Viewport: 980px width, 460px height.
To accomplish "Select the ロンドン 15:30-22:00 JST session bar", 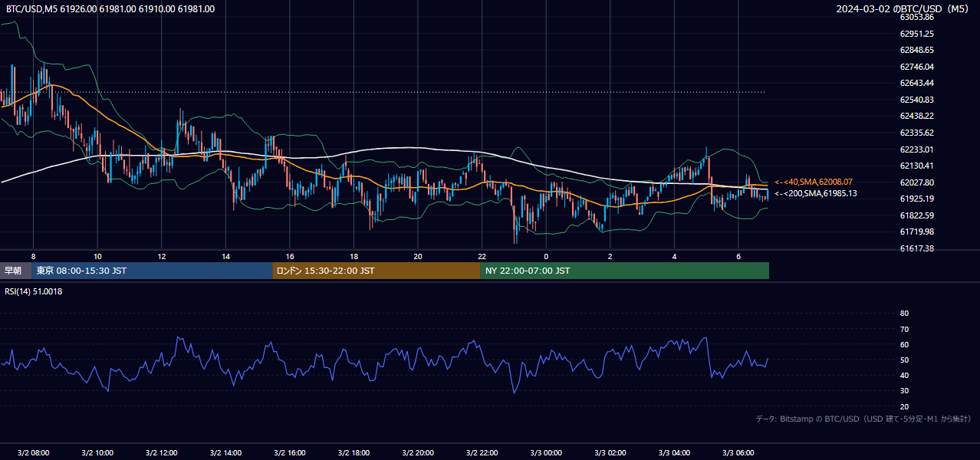I will point(377,271).
